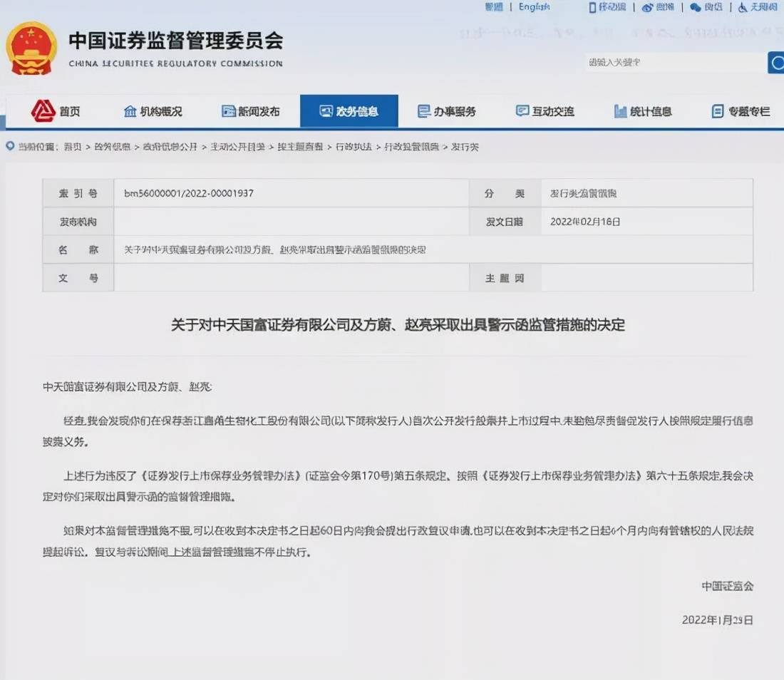The image size is (784, 680).
Task: Click the mobile version (移动端) phone icon
Action: click(593, 7)
